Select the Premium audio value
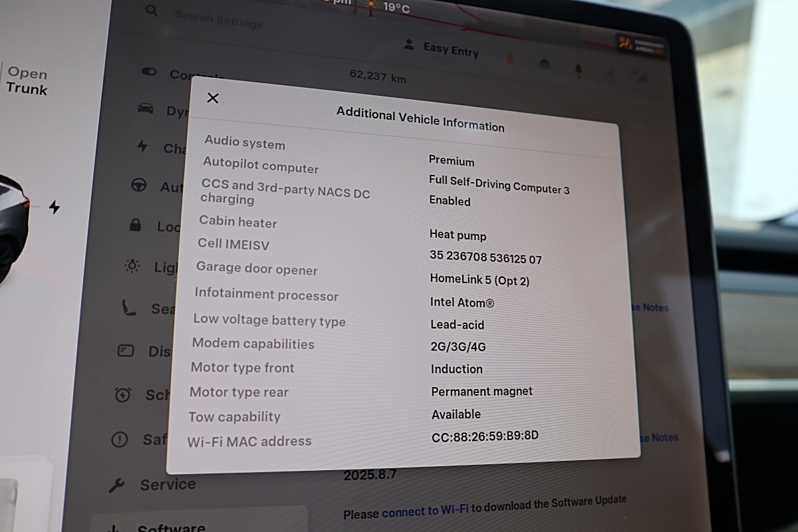The width and height of the screenshot is (798, 532). point(452,161)
